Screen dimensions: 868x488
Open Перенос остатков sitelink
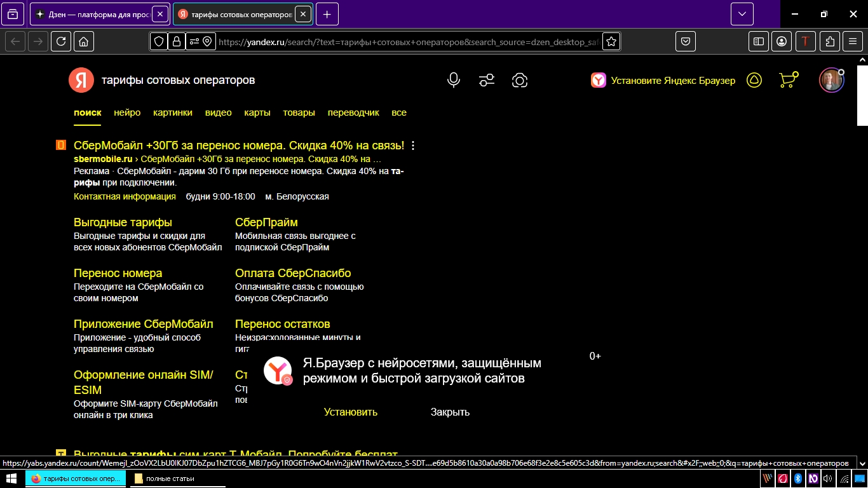point(283,324)
